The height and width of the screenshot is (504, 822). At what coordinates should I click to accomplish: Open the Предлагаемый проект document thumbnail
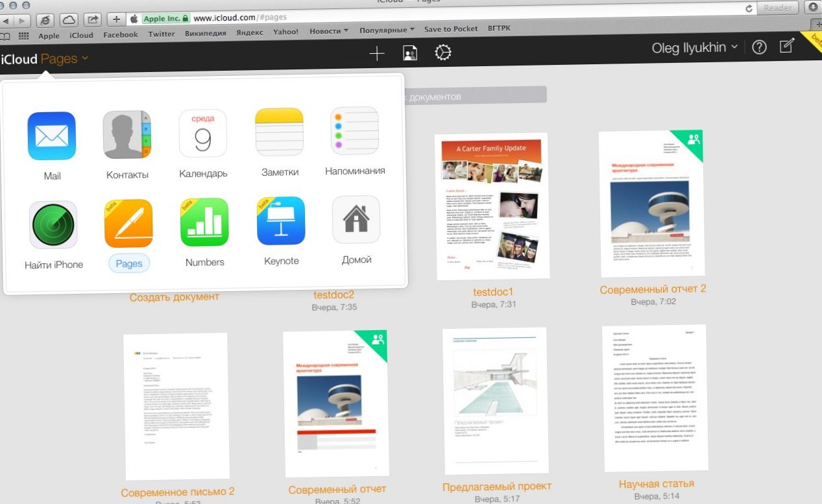pos(496,400)
